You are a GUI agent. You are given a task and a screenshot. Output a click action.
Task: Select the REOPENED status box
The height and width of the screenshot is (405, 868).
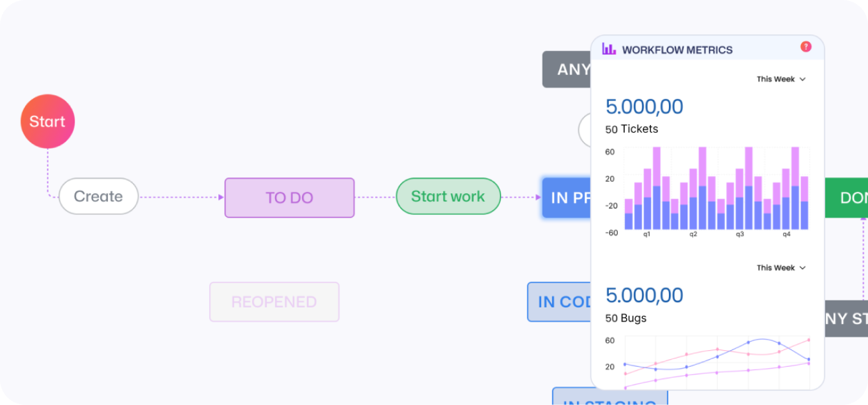(x=274, y=302)
